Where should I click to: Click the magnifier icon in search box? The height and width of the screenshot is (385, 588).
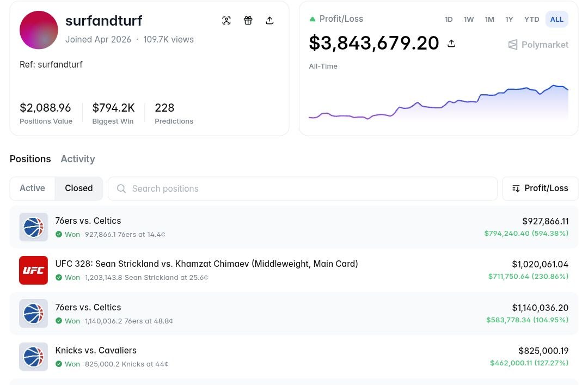pos(121,189)
